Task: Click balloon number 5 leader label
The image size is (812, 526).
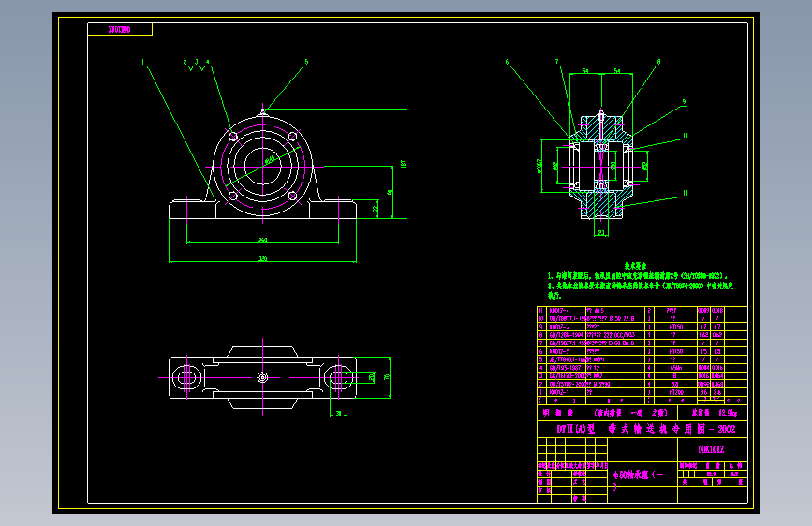Action: click(x=306, y=62)
